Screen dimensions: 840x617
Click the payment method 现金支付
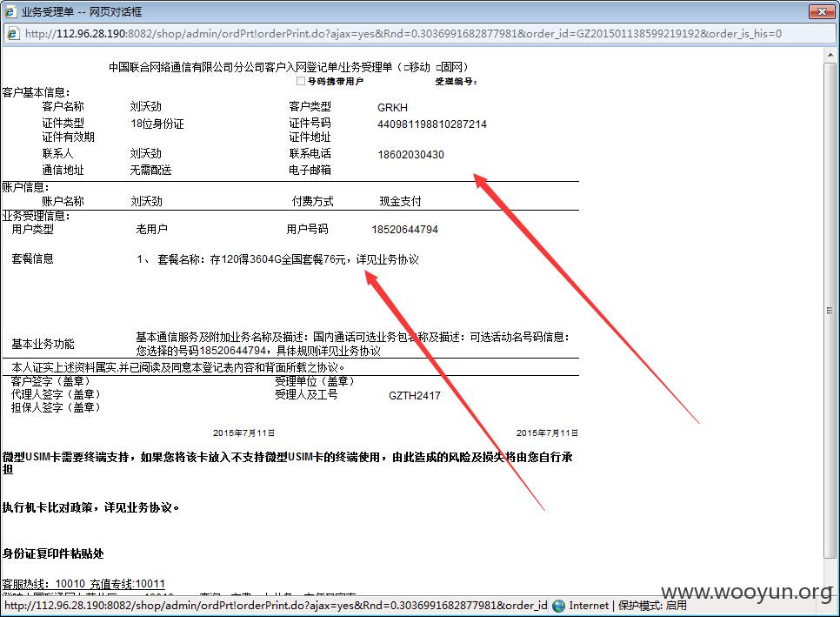[400, 202]
